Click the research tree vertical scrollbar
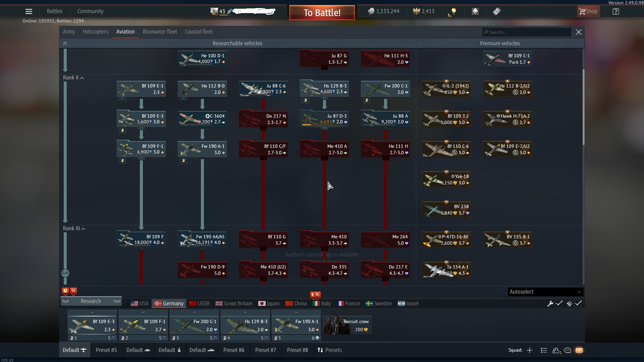The width and height of the screenshot is (644, 362). (x=583, y=107)
